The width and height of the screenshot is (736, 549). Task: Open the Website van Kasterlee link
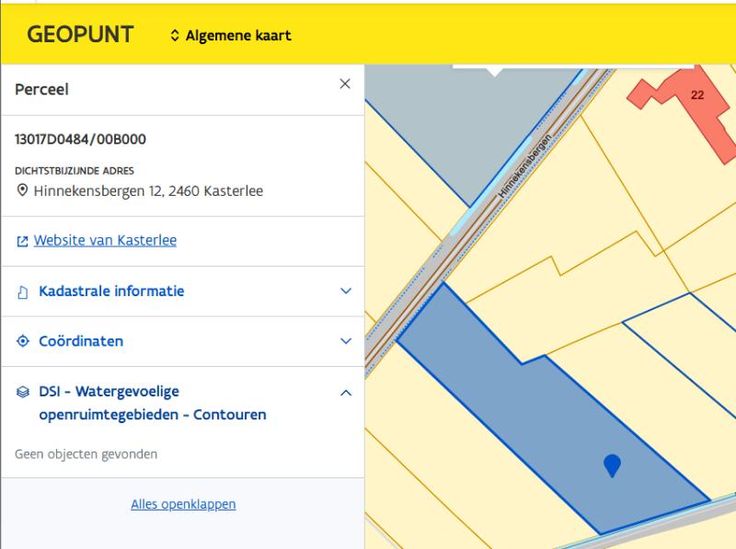pyautogui.click(x=105, y=240)
